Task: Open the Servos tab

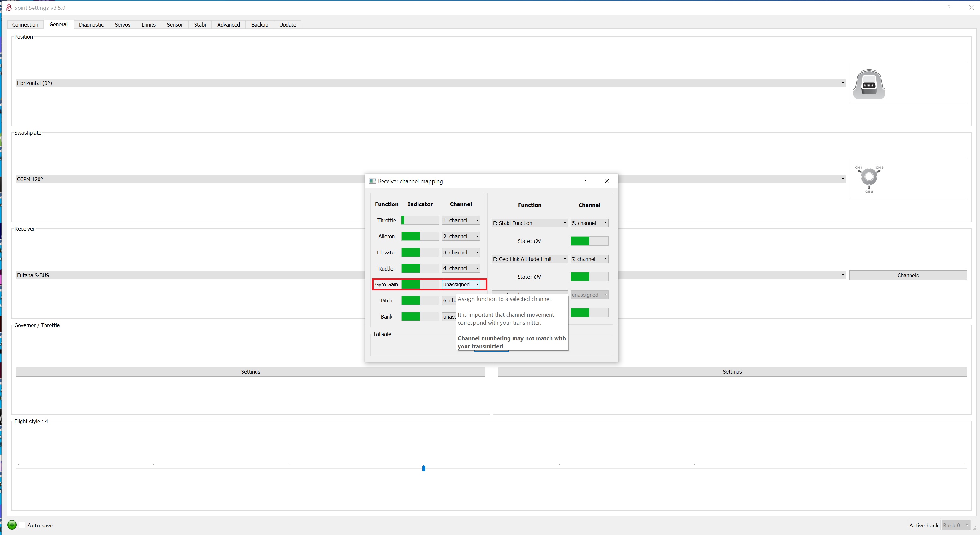Action: pyautogui.click(x=122, y=25)
